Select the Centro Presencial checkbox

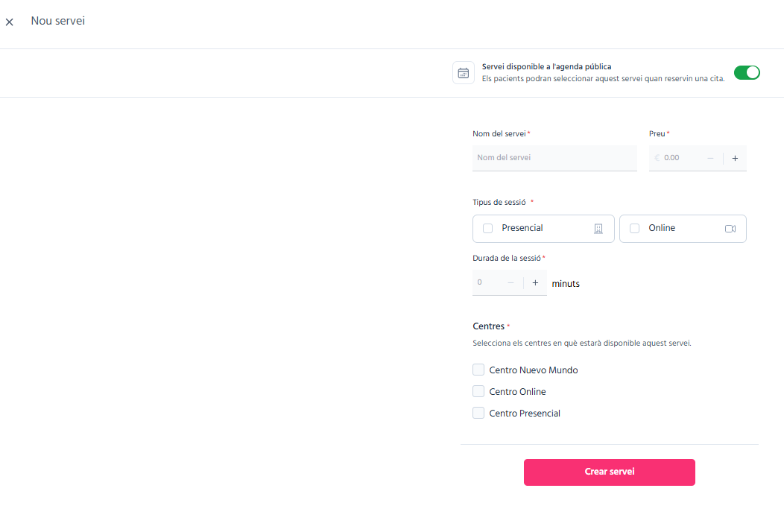click(478, 413)
